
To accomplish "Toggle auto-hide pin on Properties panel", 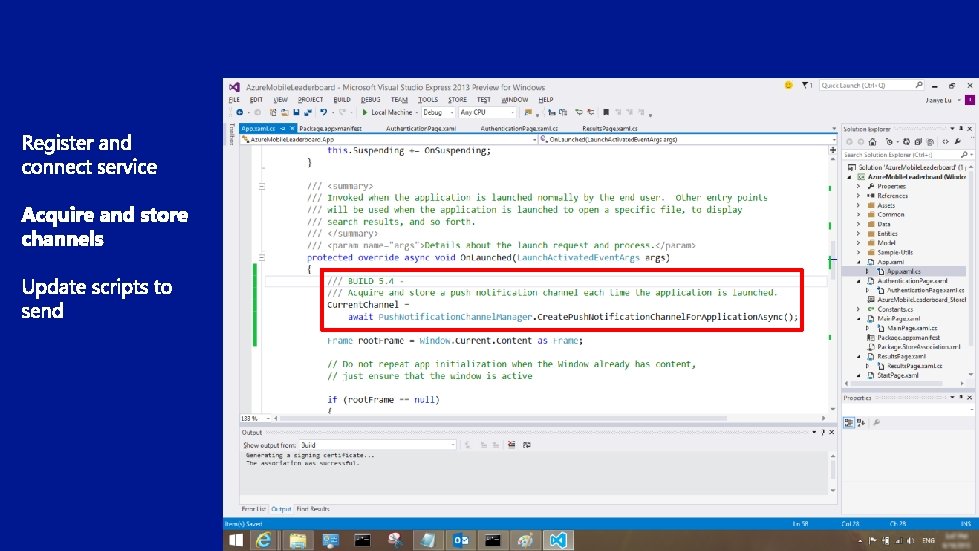I will click(x=961, y=397).
